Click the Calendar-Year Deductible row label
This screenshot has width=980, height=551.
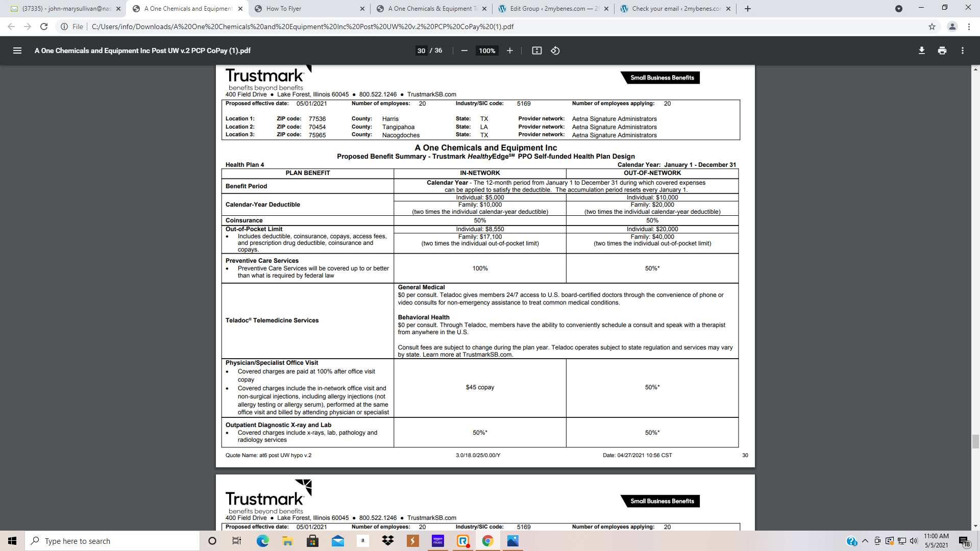[263, 205]
